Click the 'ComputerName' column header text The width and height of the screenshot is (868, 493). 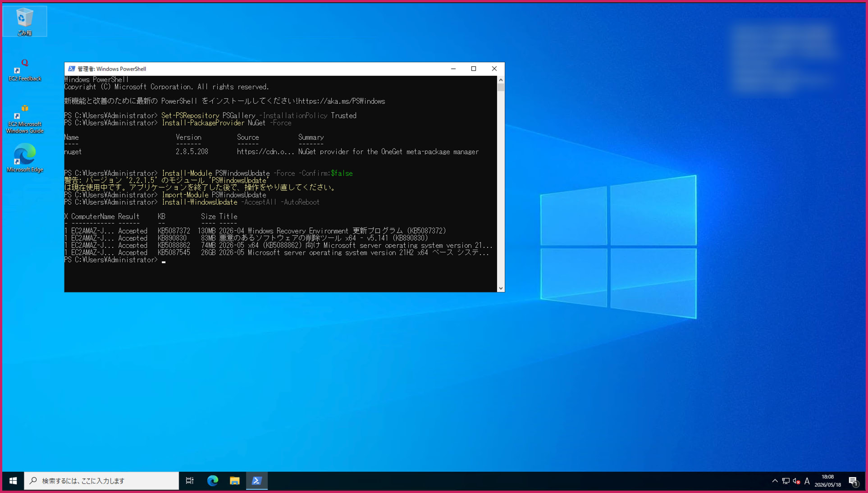(93, 217)
